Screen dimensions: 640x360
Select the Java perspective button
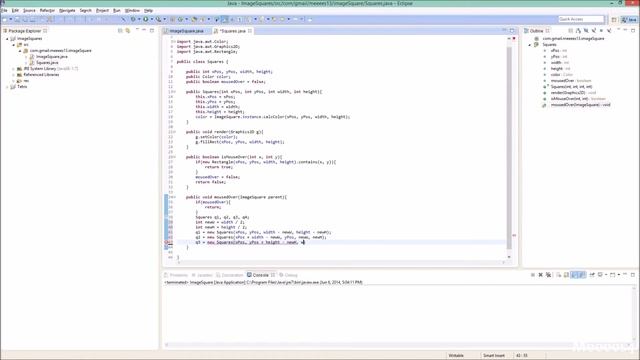(x=629, y=20)
